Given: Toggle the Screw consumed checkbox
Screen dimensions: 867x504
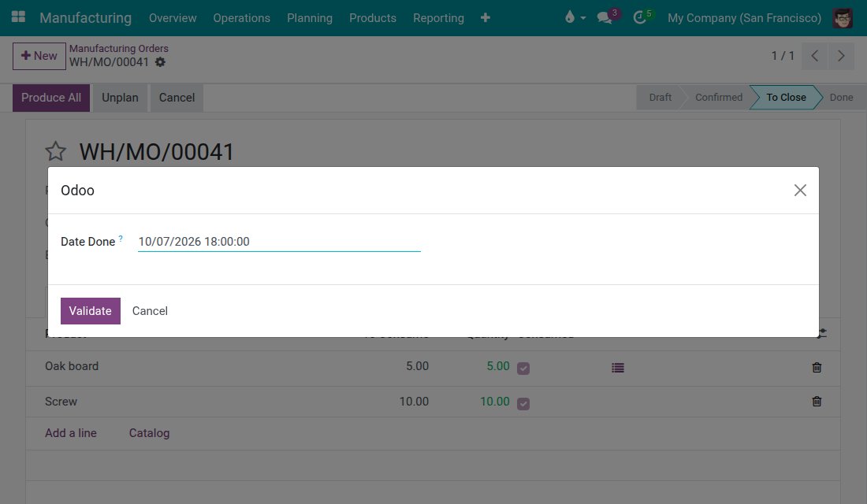Looking at the screenshot, I should [x=523, y=403].
